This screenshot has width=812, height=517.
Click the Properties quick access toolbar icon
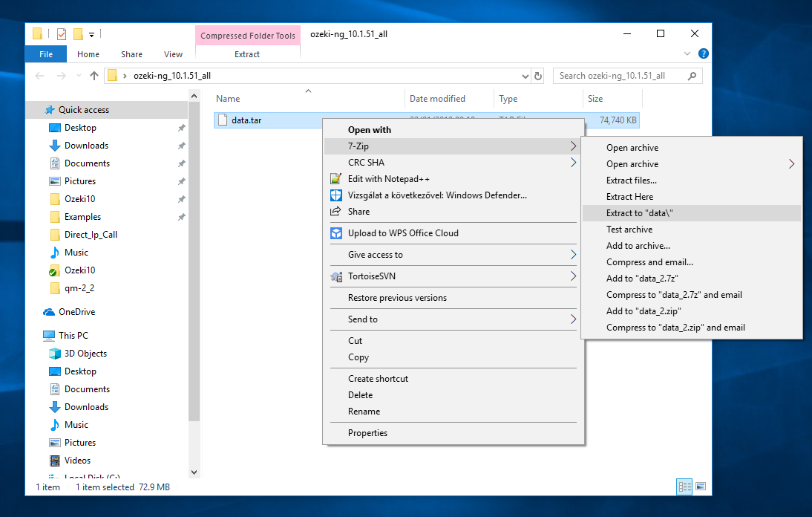(x=62, y=34)
